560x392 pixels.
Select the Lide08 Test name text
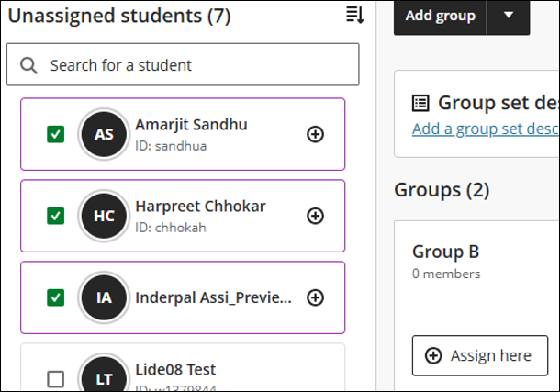[x=175, y=369]
